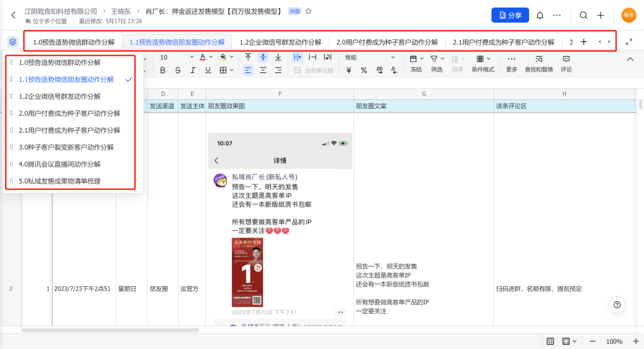Pick font color with the red A swatch
This screenshot has height=349, width=644.
(203, 57)
